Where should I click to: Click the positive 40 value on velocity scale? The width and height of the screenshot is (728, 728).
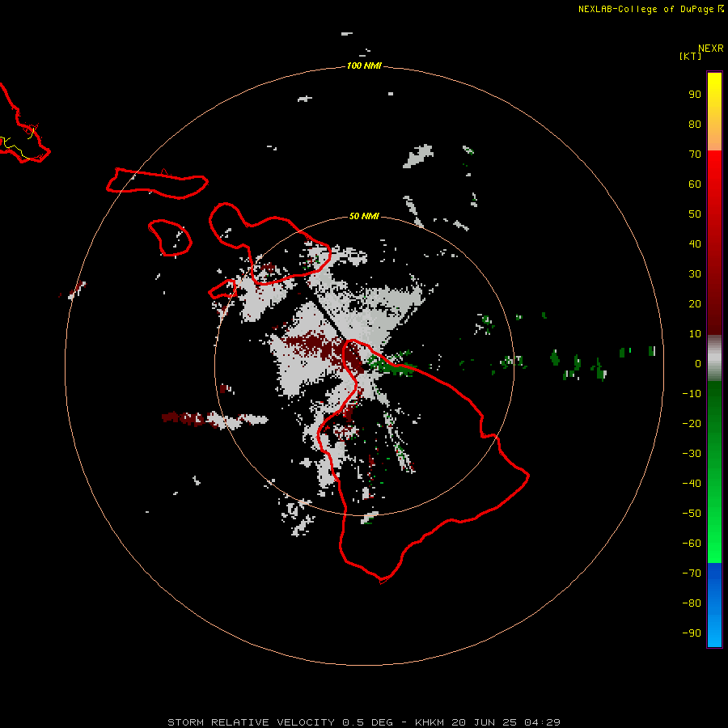[x=695, y=244]
